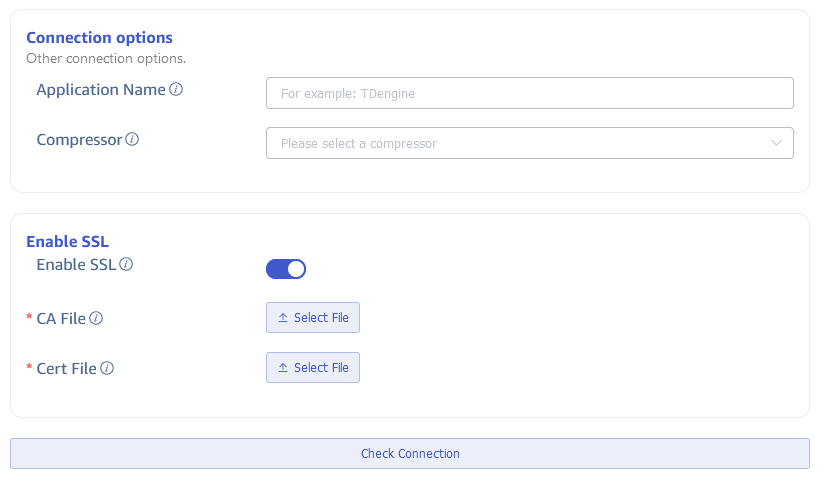
Task: Click the Compressor info icon
Action: tap(132, 140)
